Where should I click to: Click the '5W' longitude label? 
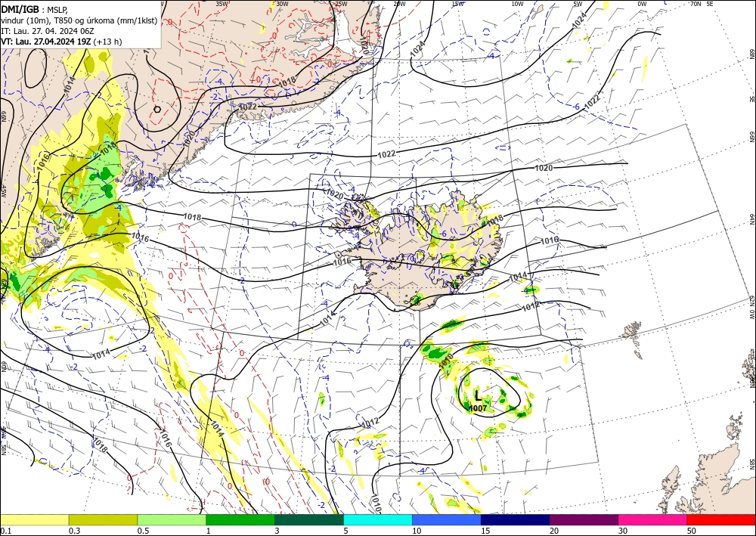[578, 4]
